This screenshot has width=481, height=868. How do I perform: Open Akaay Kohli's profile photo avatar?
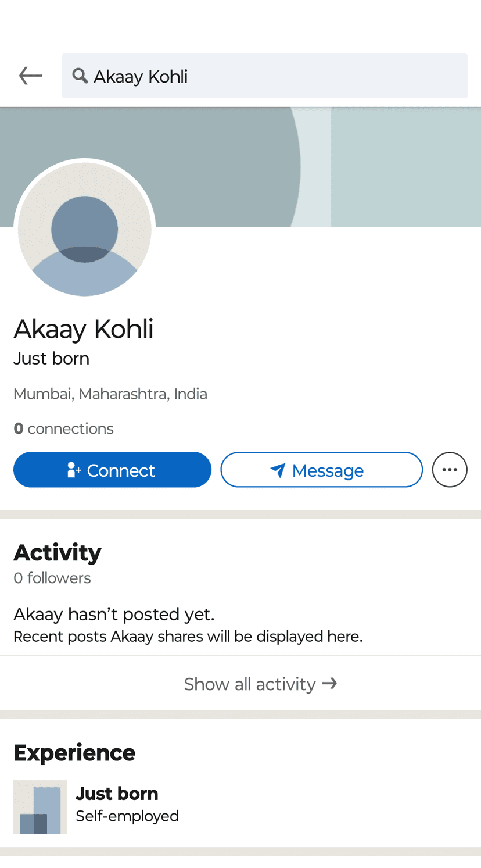(85, 228)
